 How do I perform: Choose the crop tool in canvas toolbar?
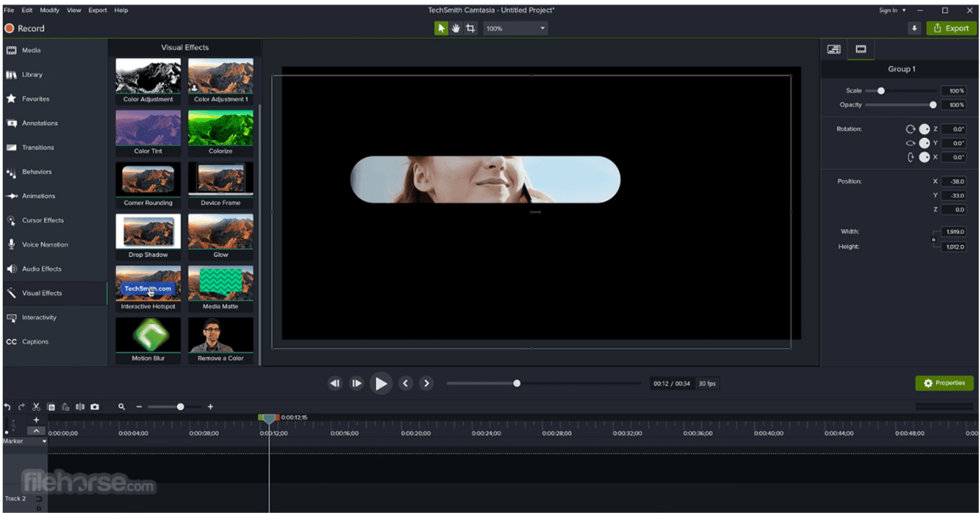click(470, 29)
